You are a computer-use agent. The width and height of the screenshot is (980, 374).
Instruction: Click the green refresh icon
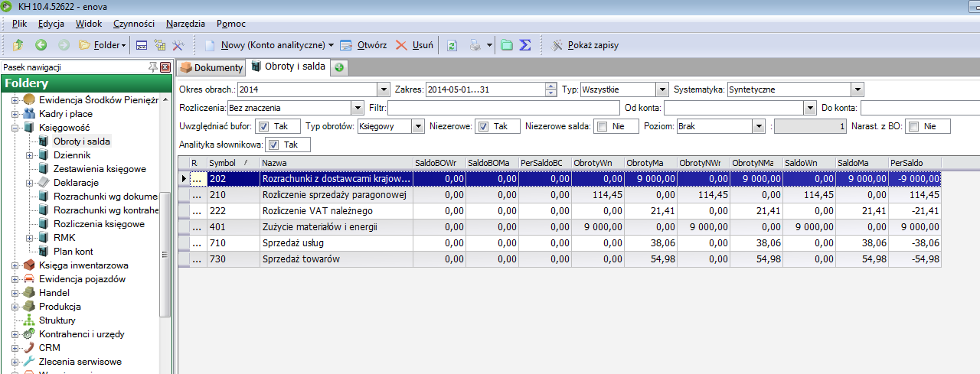(x=452, y=45)
